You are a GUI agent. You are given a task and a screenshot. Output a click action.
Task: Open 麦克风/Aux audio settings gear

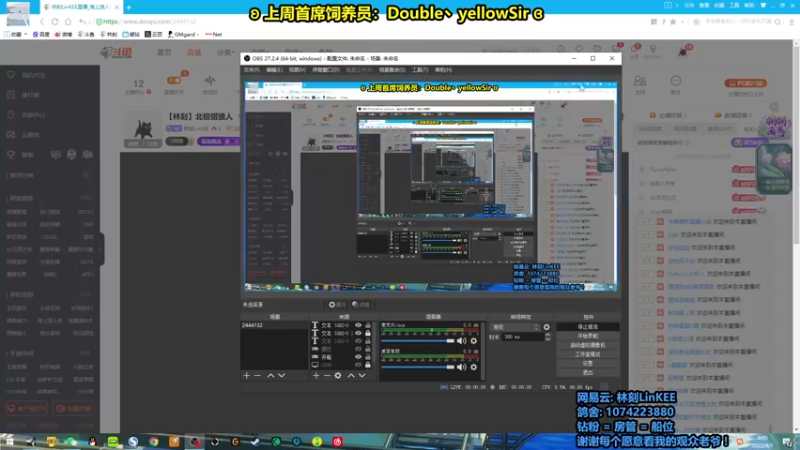point(473,341)
